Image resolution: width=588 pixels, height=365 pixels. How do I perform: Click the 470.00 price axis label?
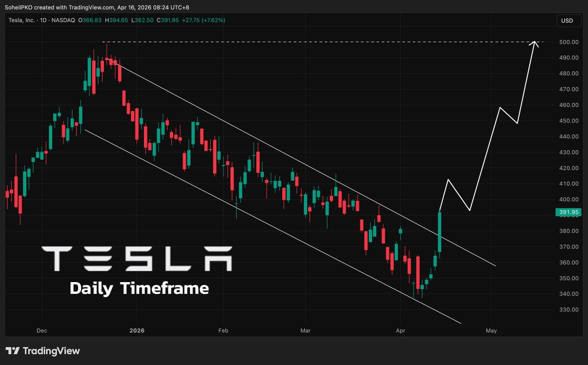(x=568, y=89)
